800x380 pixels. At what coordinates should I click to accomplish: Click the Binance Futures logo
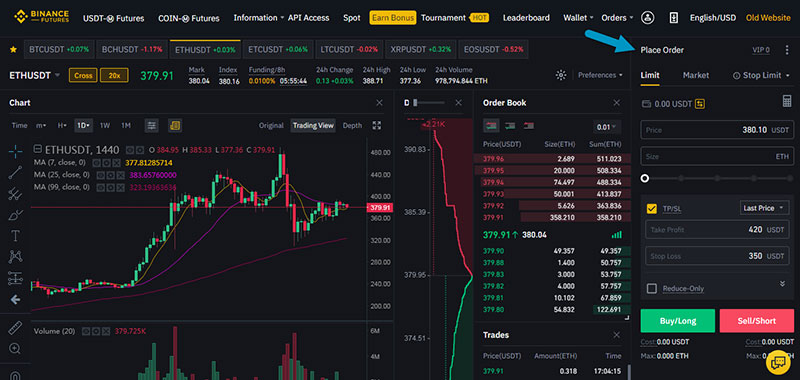click(41, 17)
